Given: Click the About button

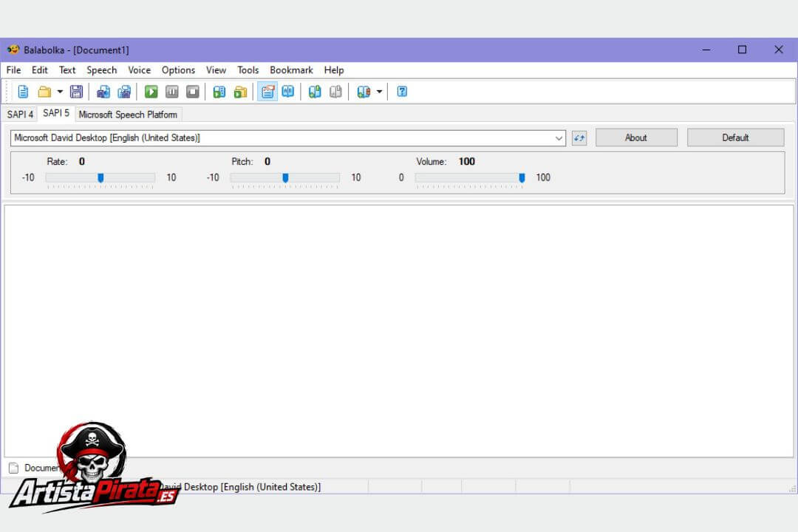Looking at the screenshot, I should pyautogui.click(x=636, y=137).
